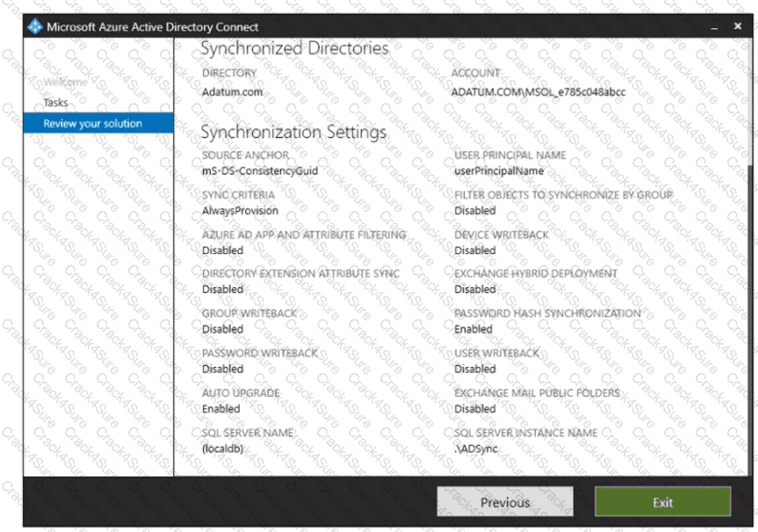
Task: Click the Synchronization Settings heading
Action: click(x=294, y=132)
